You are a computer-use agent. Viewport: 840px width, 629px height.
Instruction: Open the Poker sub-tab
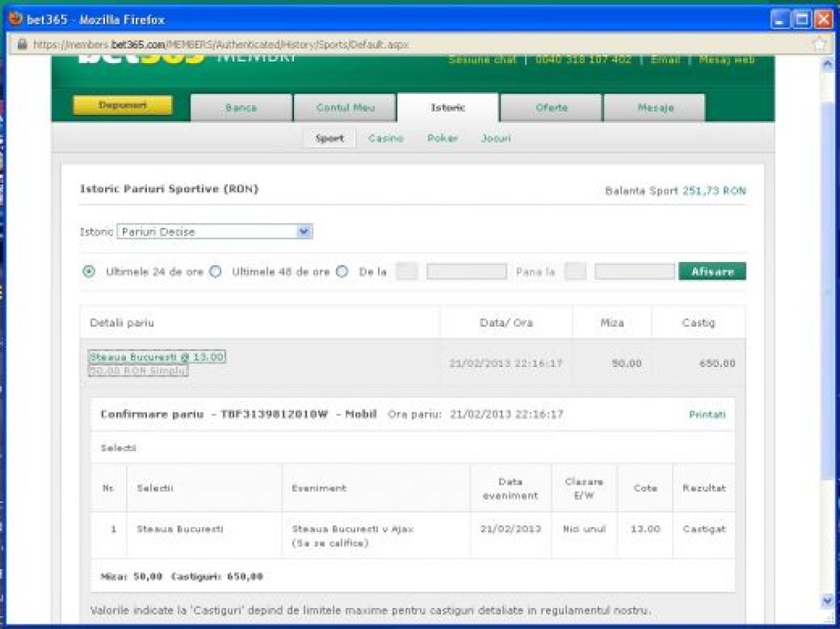tap(442, 139)
